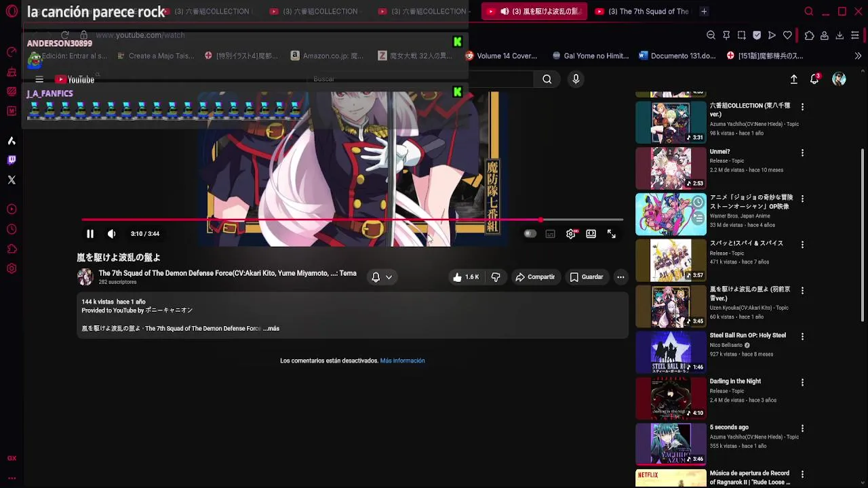Open the Volume 14 Cover... bookmark
The width and height of the screenshot is (868, 488).
click(x=501, y=56)
